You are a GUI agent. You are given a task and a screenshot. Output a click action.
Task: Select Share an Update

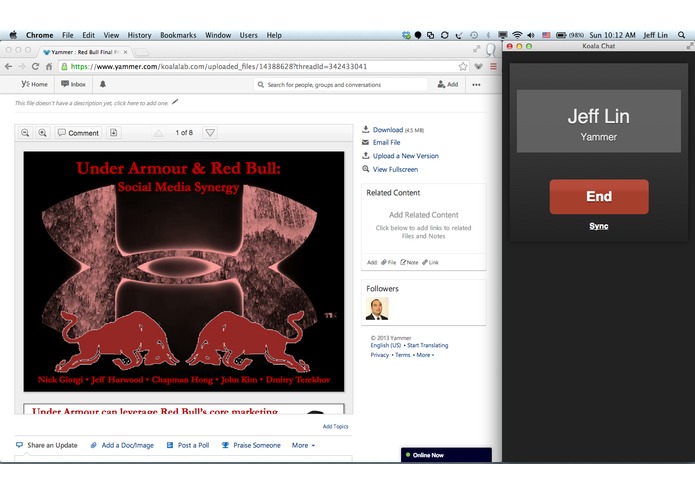click(47, 445)
